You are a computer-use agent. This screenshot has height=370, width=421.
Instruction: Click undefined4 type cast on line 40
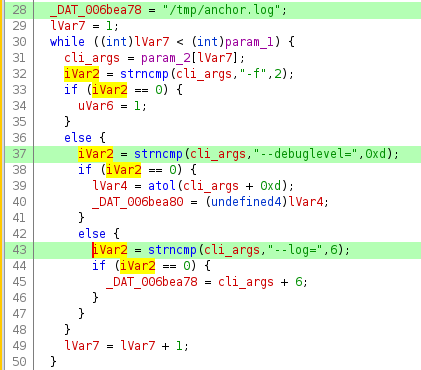point(246,202)
